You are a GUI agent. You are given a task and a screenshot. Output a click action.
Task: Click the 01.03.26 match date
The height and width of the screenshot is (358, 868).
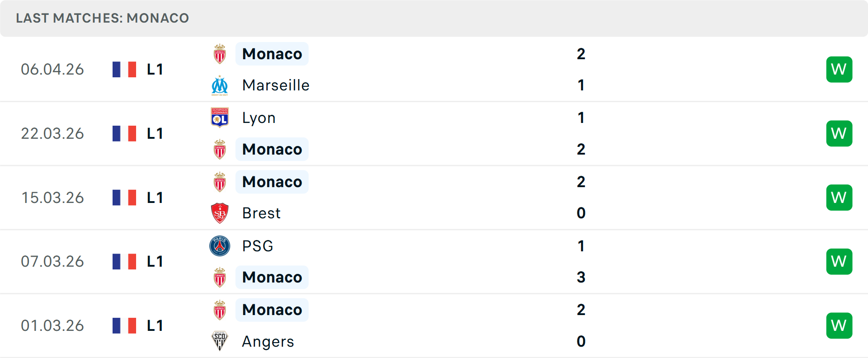coord(52,325)
